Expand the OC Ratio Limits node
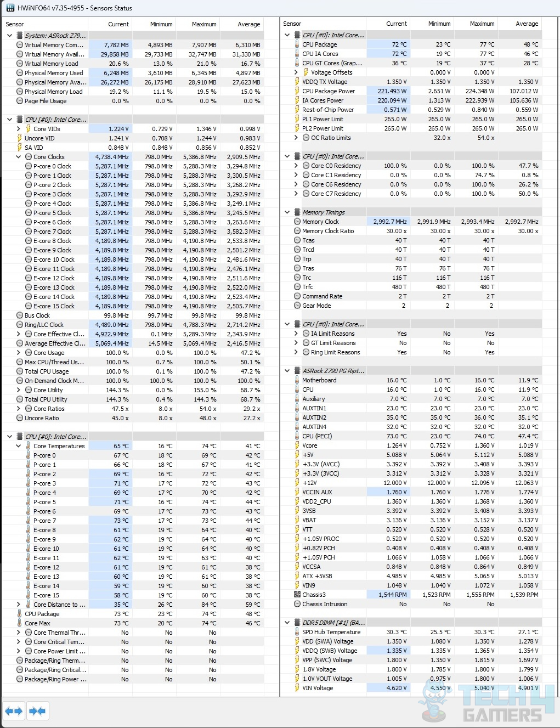The width and height of the screenshot is (560, 728). [296, 138]
